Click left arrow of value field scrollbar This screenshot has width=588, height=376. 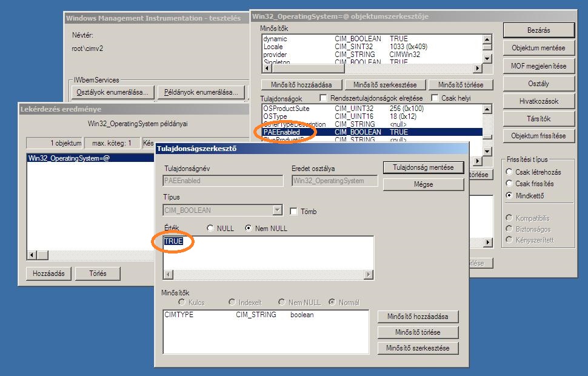click(x=169, y=275)
